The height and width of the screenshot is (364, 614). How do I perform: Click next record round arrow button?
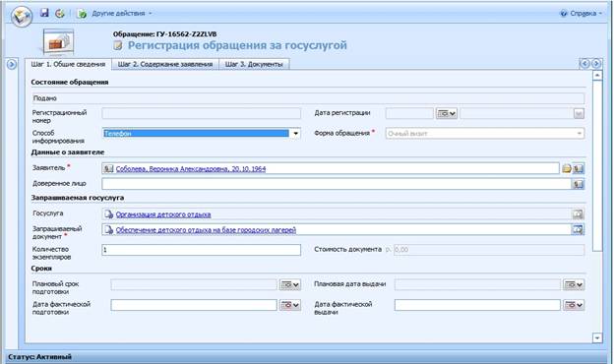pyautogui.click(x=596, y=63)
